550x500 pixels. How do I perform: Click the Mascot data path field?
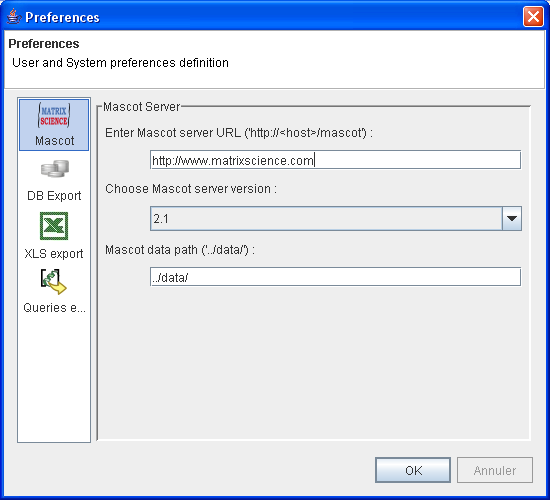tap(335, 277)
